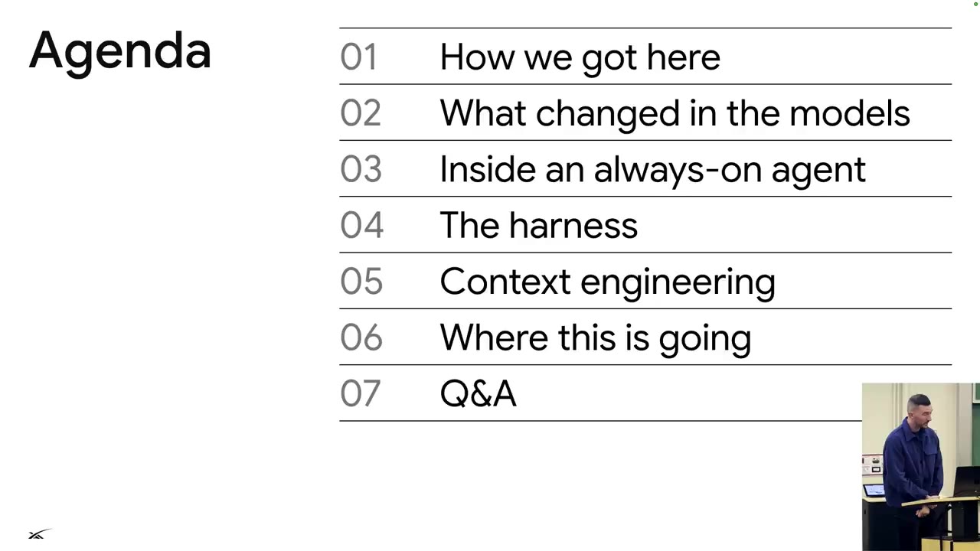Go to 'Inside an always-on agent' section
Image resolution: width=980 pixels, height=551 pixels.
click(652, 170)
